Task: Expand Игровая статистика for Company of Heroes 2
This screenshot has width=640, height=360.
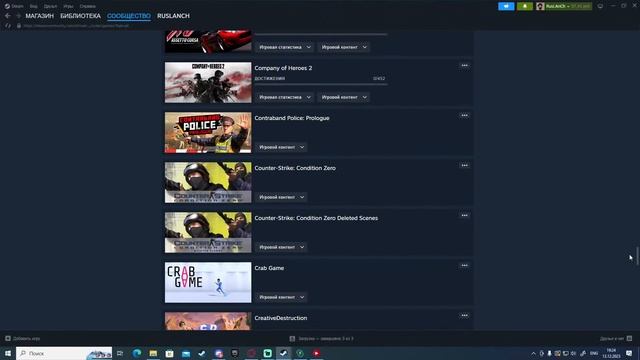Action: click(285, 97)
